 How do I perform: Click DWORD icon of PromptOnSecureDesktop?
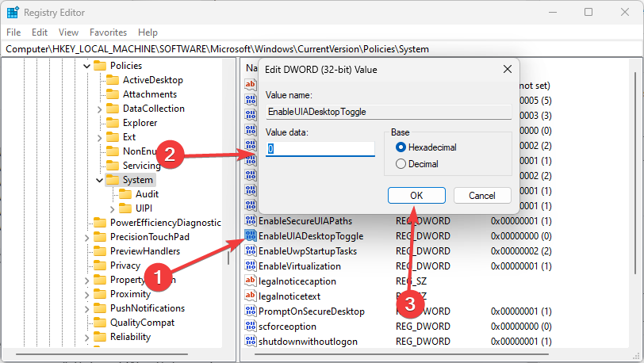(x=251, y=311)
